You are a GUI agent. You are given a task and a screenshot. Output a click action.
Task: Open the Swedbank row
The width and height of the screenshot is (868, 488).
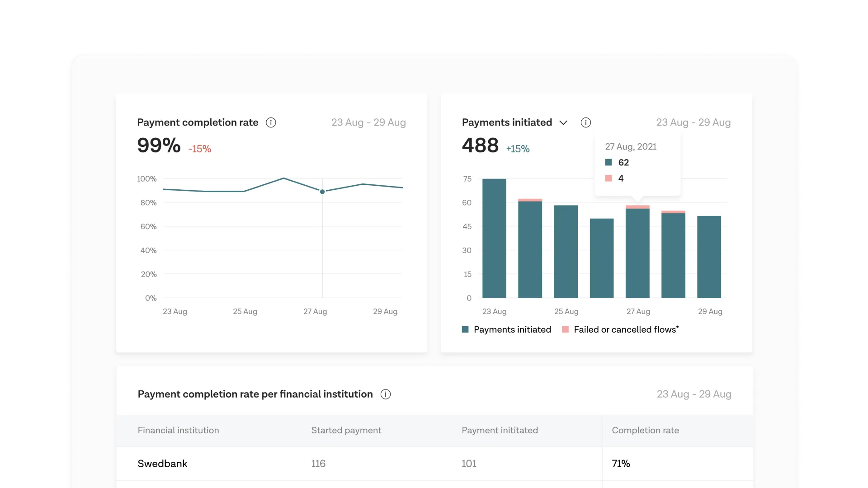[x=162, y=464]
